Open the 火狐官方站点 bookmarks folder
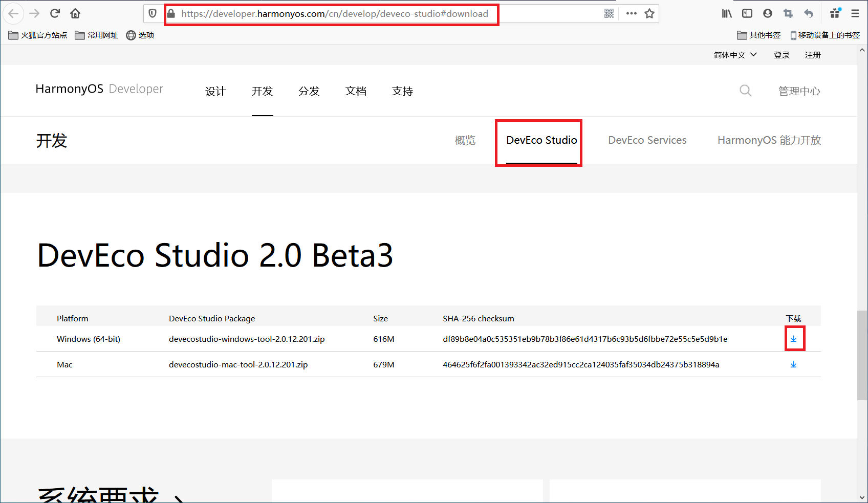Image resolution: width=868 pixels, height=503 pixels. click(38, 35)
